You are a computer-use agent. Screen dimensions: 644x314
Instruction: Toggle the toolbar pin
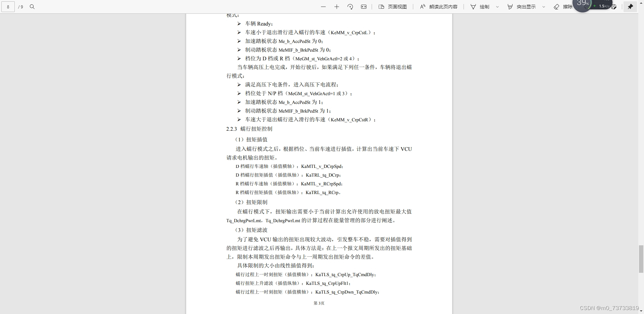[630, 7]
